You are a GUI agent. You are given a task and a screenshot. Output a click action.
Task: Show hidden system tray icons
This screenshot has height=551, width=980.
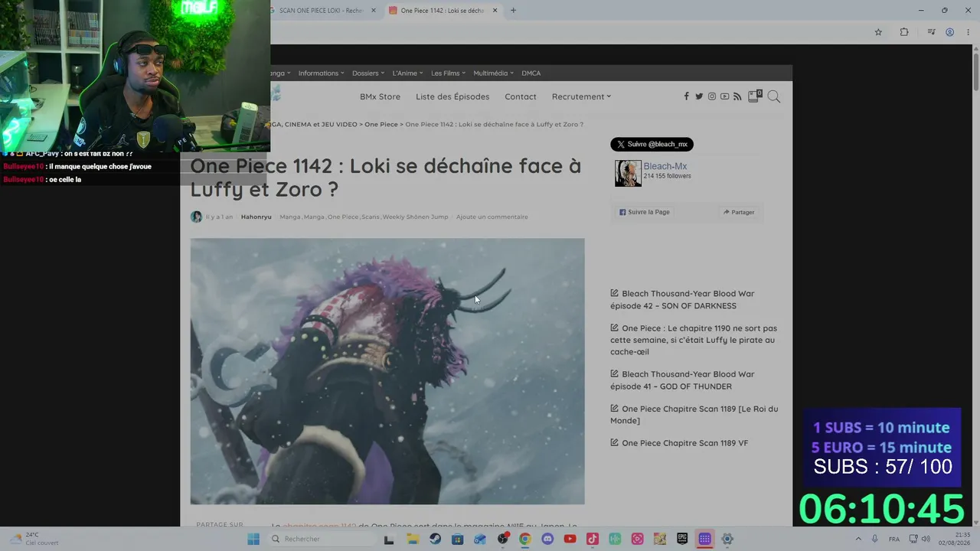pyautogui.click(x=858, y=539)
